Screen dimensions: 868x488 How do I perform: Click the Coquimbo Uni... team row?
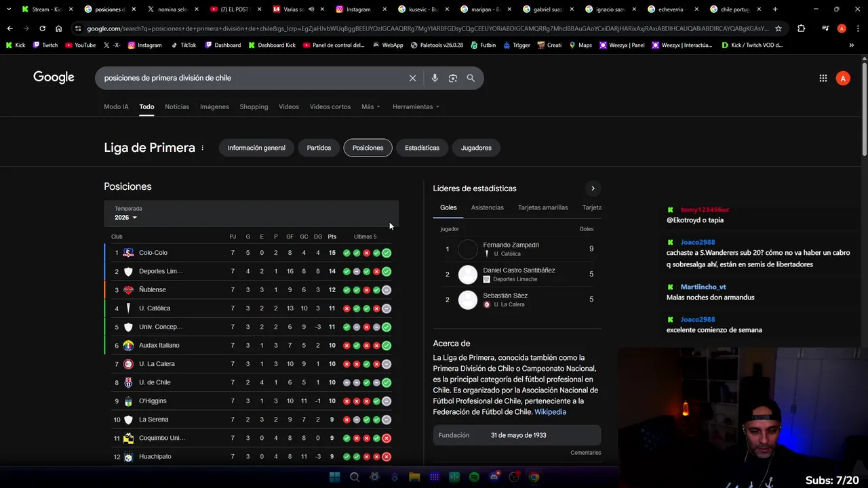click(252, 438)
